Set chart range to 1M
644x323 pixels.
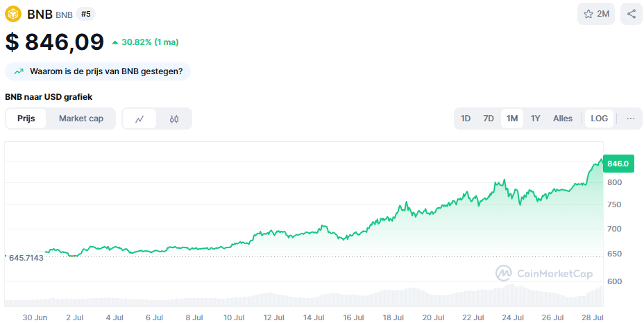512,119
